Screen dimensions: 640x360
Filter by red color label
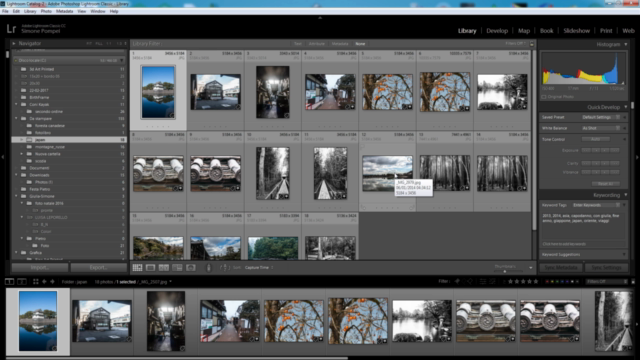(547, 282)
